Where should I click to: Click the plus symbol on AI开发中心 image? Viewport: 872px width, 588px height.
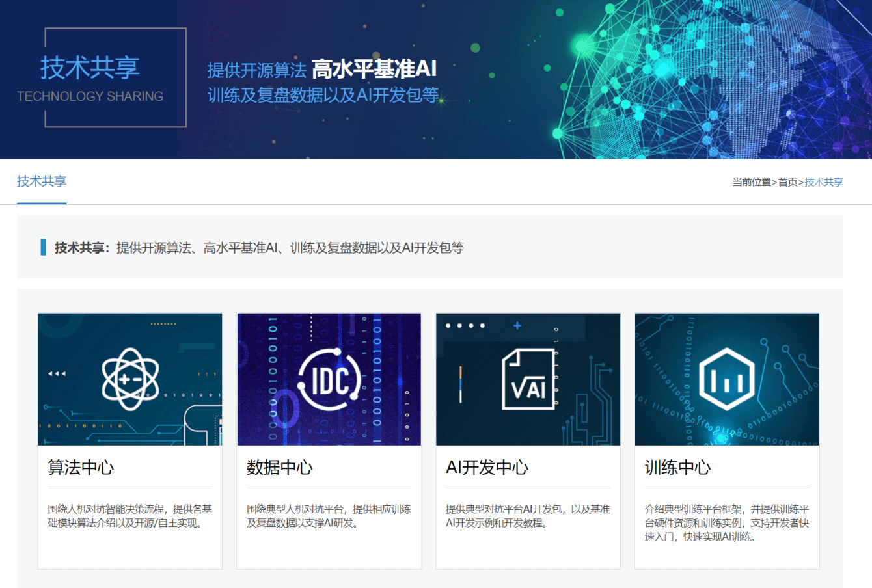pyautogui.click(x=517, y=327)
